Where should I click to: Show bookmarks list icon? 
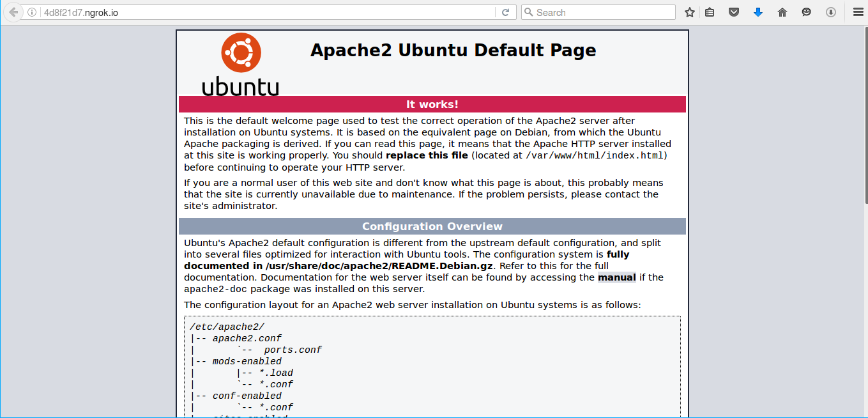coord(710,12)
